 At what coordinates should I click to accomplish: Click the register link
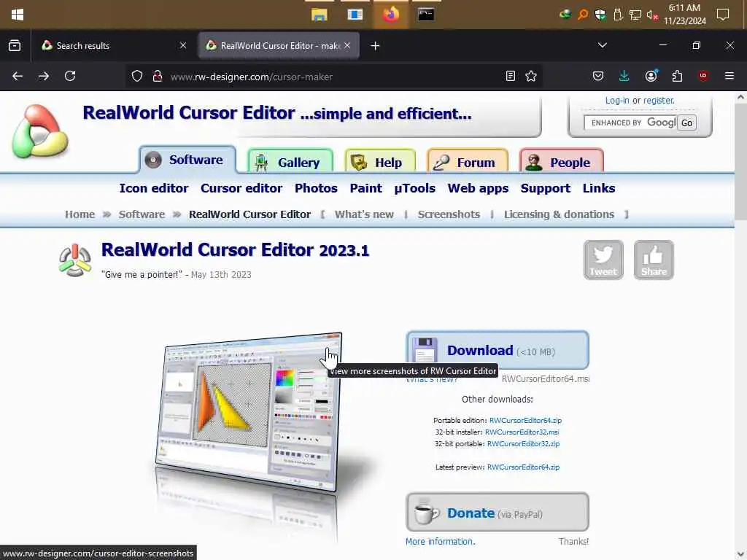[x=659, y=101]
